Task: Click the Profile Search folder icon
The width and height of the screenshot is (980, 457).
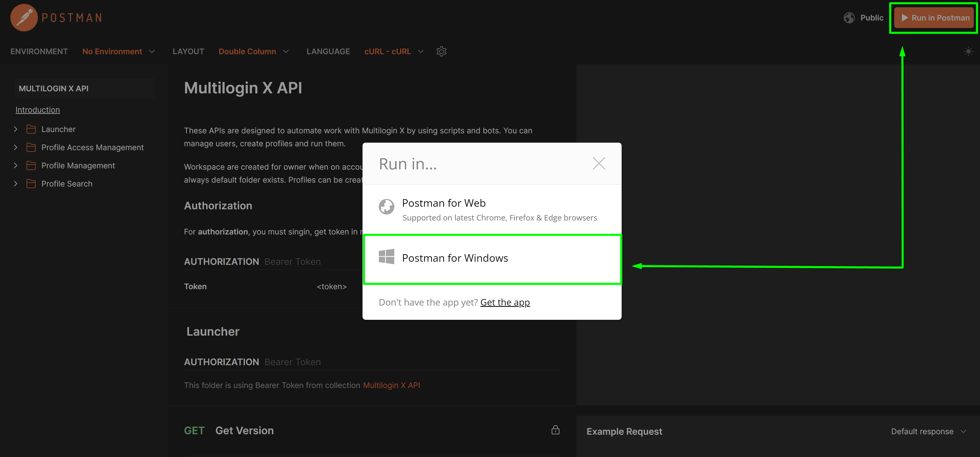Action: pos(31,184)
